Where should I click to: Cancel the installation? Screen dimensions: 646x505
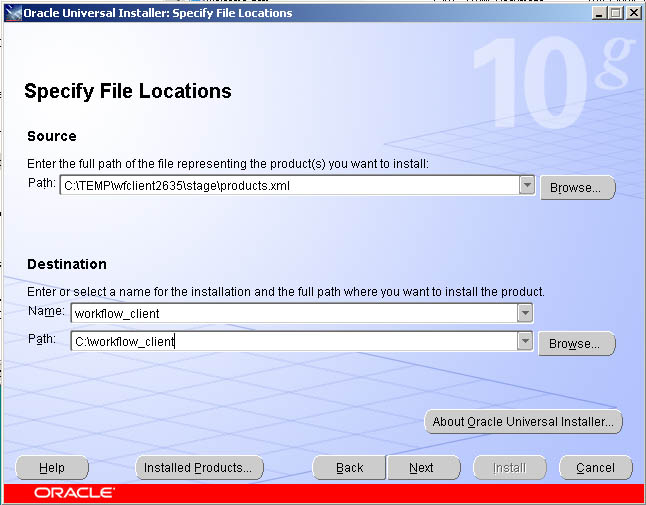pos(595,468)
